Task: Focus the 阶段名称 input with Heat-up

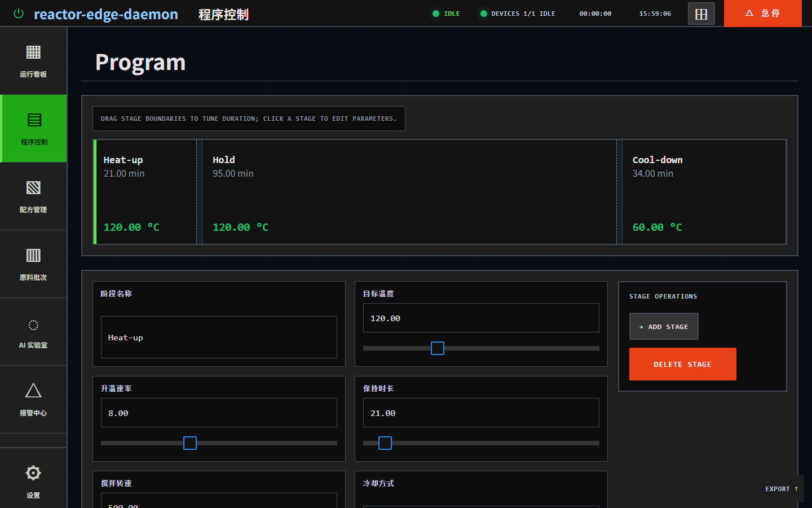Action: [219, 338]
